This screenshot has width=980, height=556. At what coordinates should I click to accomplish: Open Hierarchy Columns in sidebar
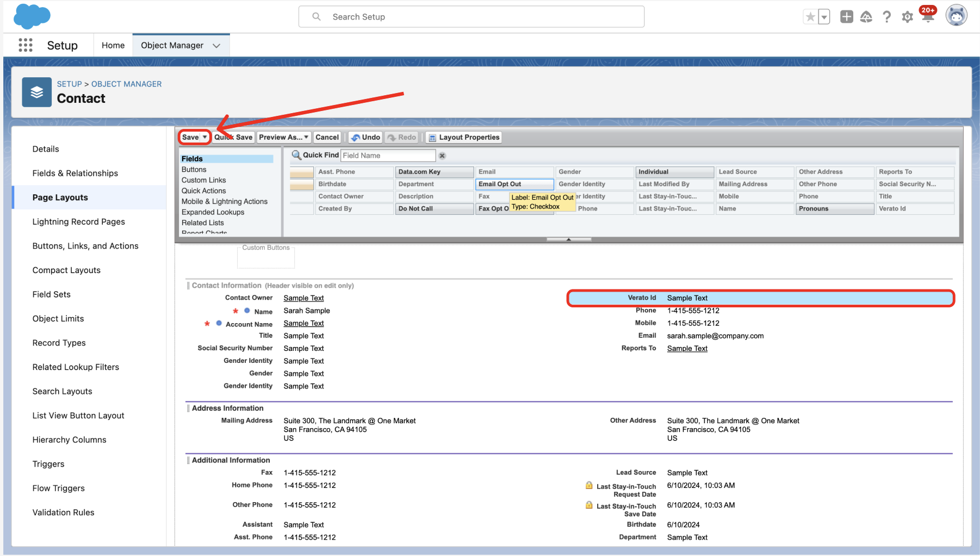[x=69, y=440]
